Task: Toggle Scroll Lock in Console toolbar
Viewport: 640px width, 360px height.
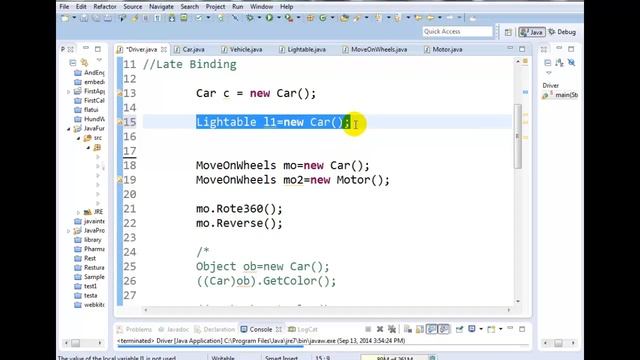Action: pyautogui.click(x=420, y=329)
